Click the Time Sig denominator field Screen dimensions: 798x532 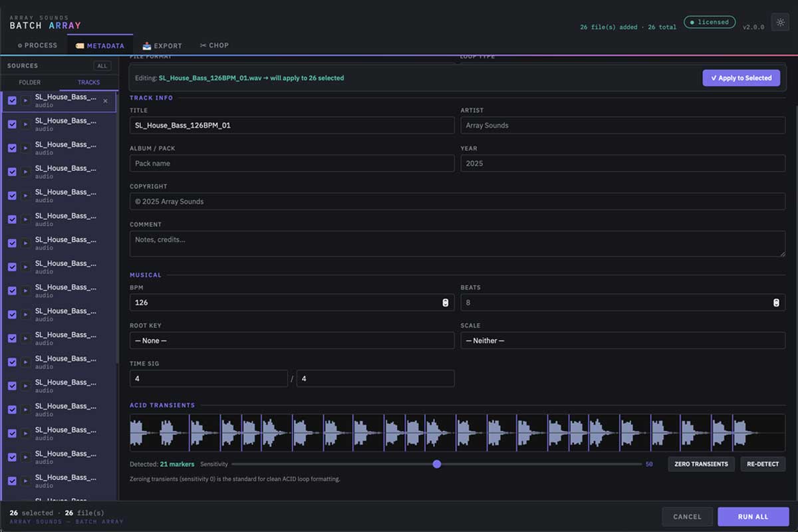point(376,378)
